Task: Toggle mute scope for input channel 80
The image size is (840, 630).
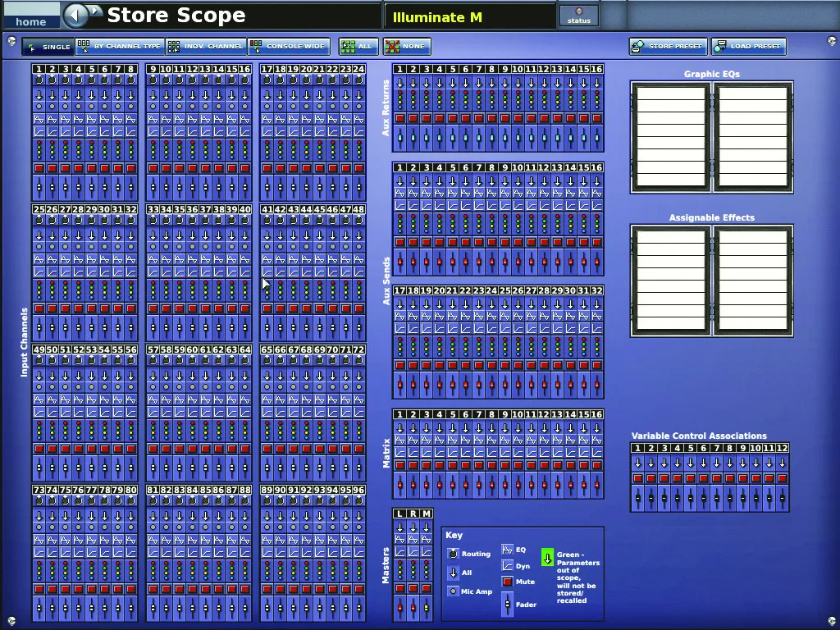Action: 130,589
